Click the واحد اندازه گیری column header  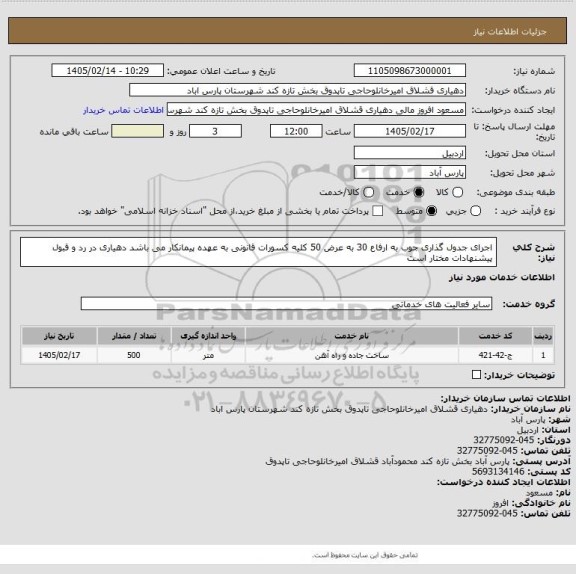pyautogui.click(x=208, y=336)
